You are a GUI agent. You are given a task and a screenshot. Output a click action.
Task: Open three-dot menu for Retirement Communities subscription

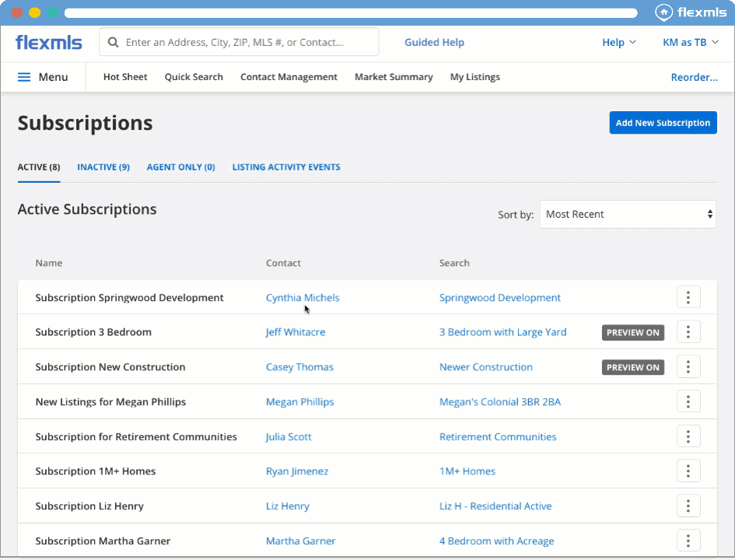688,436
